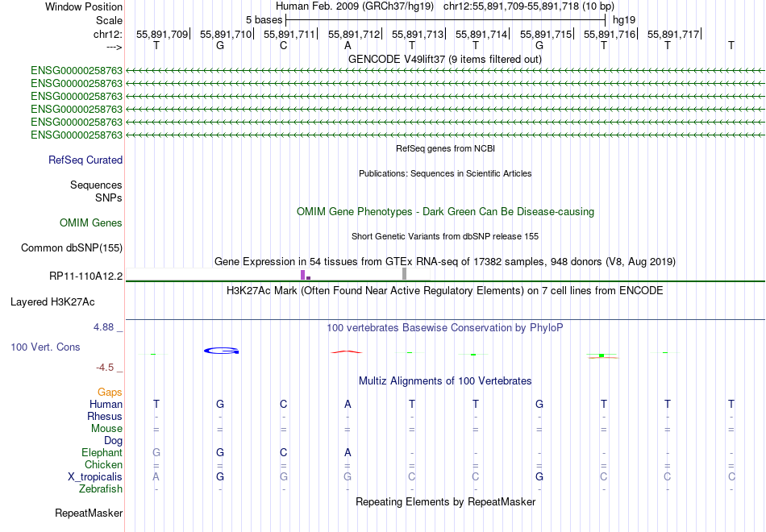Select the Rhesus alignment row label
Viewport: 766px width, 532px height.
click(x=105, y=416)
